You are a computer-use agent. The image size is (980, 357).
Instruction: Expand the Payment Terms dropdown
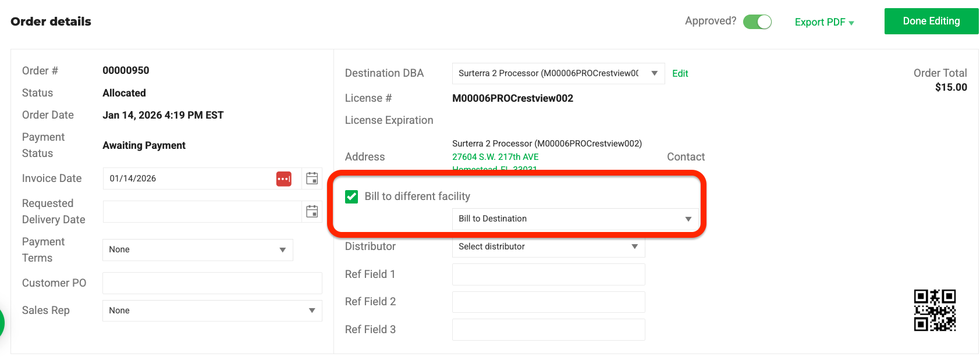pyautogui.click(x=197, y=249)
